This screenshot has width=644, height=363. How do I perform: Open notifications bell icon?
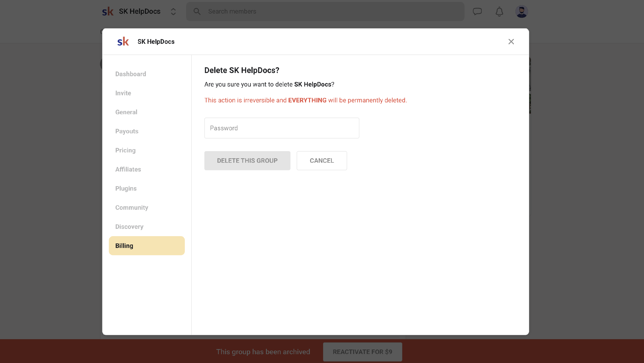coord(499,12)
